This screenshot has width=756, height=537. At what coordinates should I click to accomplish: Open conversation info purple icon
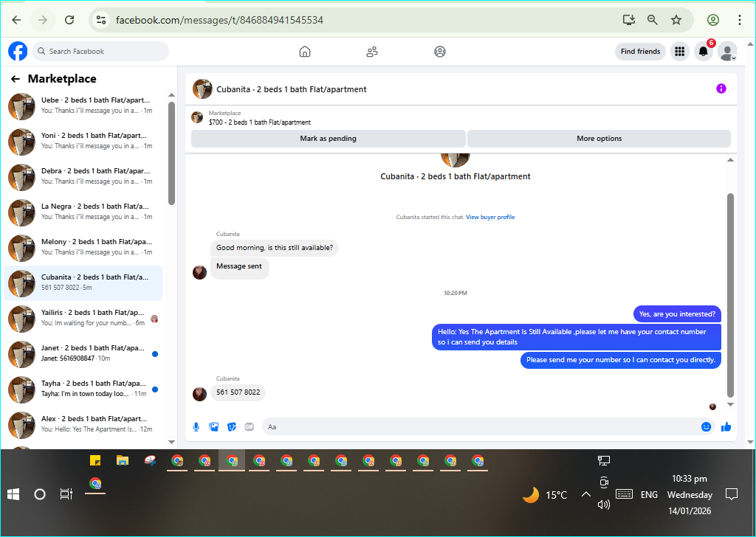coord(721,89)
